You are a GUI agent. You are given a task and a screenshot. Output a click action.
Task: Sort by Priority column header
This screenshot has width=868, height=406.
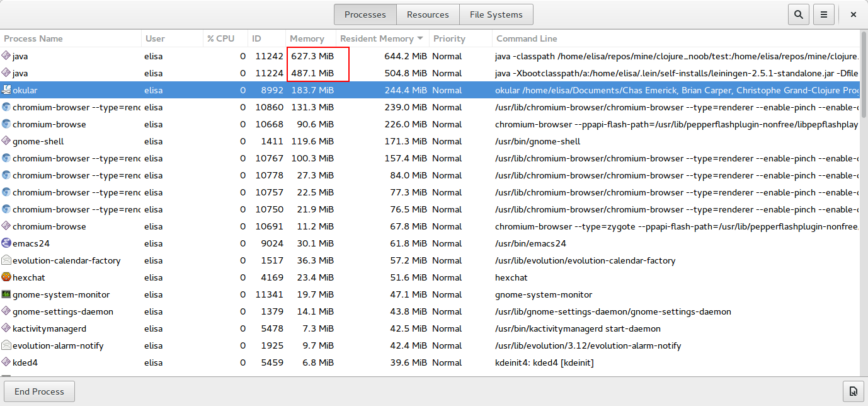point(460,38)
